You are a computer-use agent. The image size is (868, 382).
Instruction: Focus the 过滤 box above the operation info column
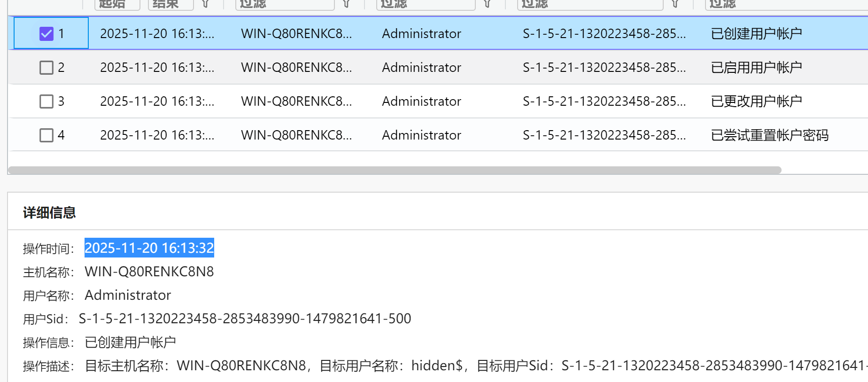click(784, 4)
